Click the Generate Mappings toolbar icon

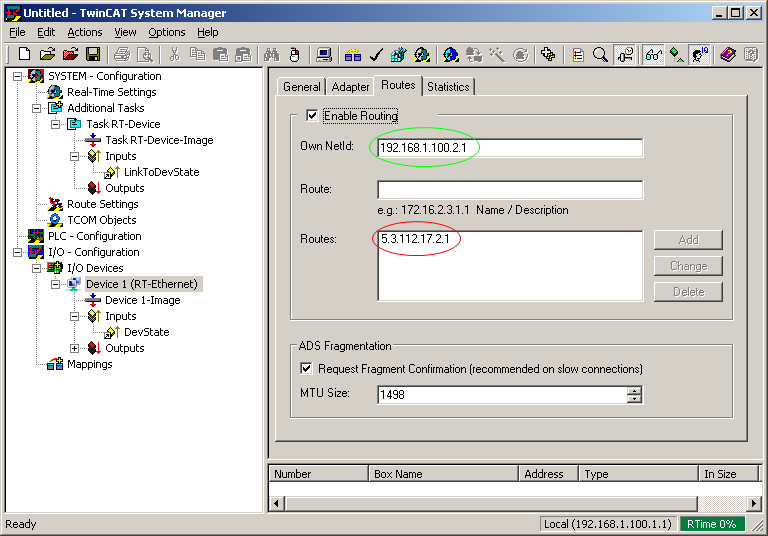click(353, 54)
